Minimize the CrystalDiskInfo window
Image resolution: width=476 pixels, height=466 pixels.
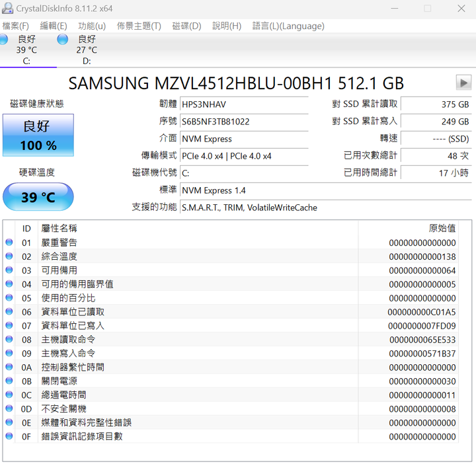[394, 9]
